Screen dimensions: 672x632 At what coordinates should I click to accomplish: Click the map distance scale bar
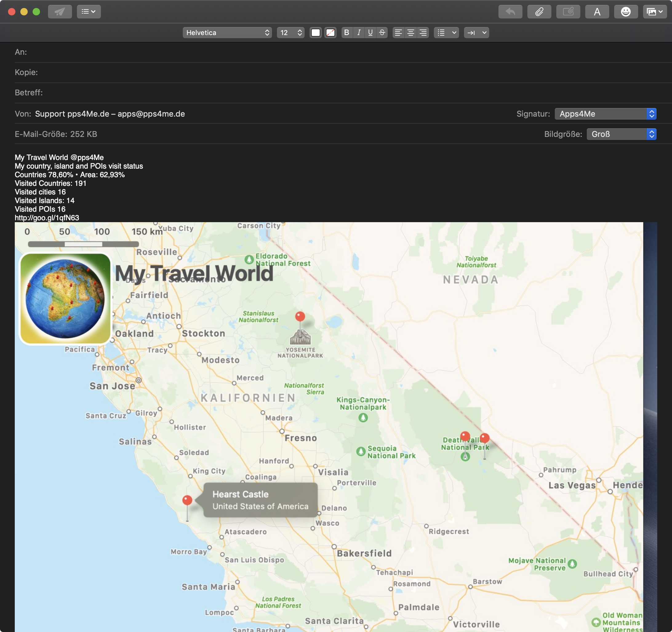83,244
